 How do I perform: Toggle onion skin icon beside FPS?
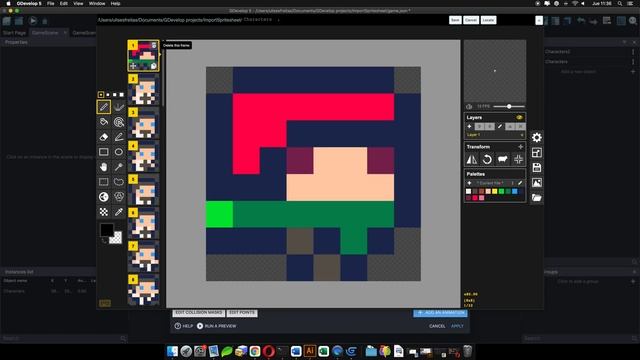pyautogui.click(x=469, y=107)
